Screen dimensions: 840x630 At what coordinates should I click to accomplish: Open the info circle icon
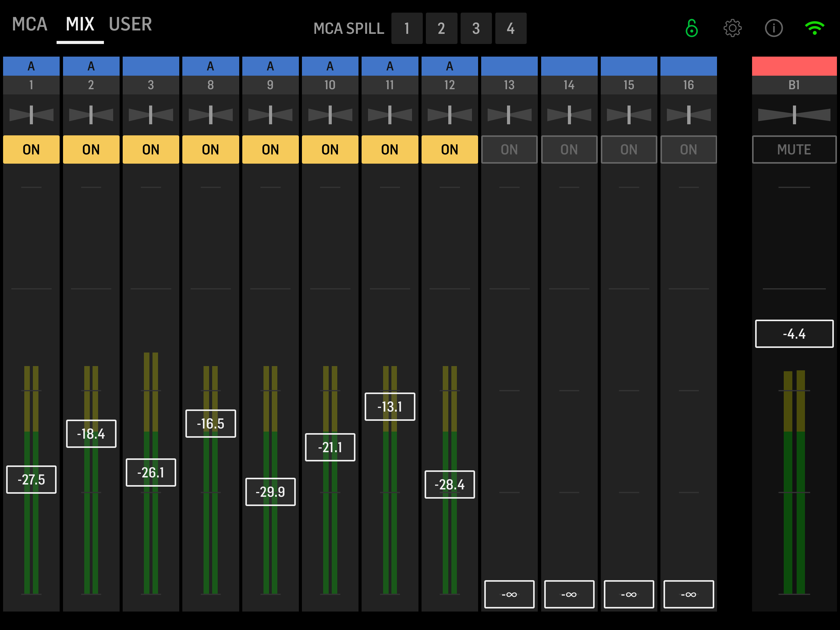pos(774,28)
